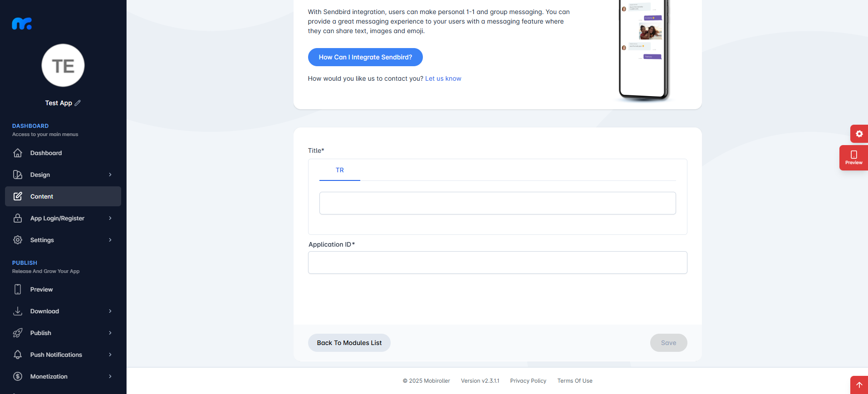Expand the Design submenu chevron
Image resolution: width=868 pixels, height=394 pixels.
click(x=110, y=175)
